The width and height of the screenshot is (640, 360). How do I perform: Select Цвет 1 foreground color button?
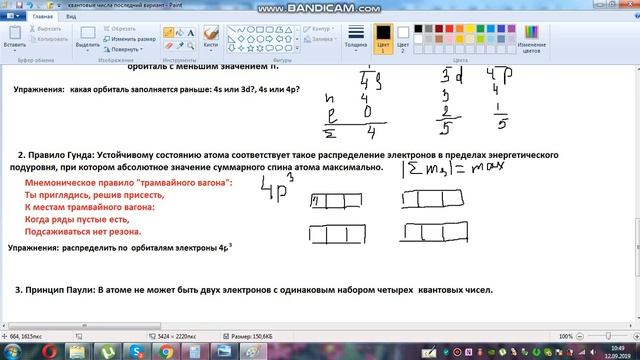tap(383, 39)
